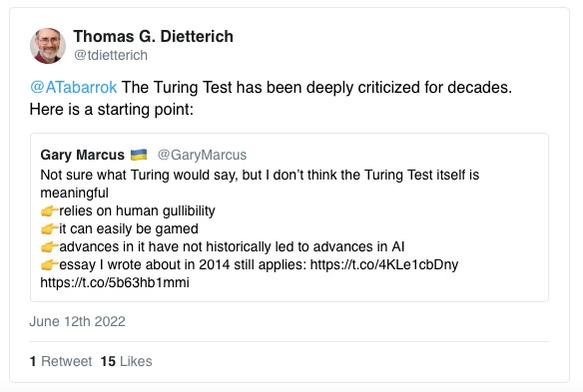Click the line 'advances in it have not historically led'
This screenshot has height=392, width=583.
click(x=232, y=246)
